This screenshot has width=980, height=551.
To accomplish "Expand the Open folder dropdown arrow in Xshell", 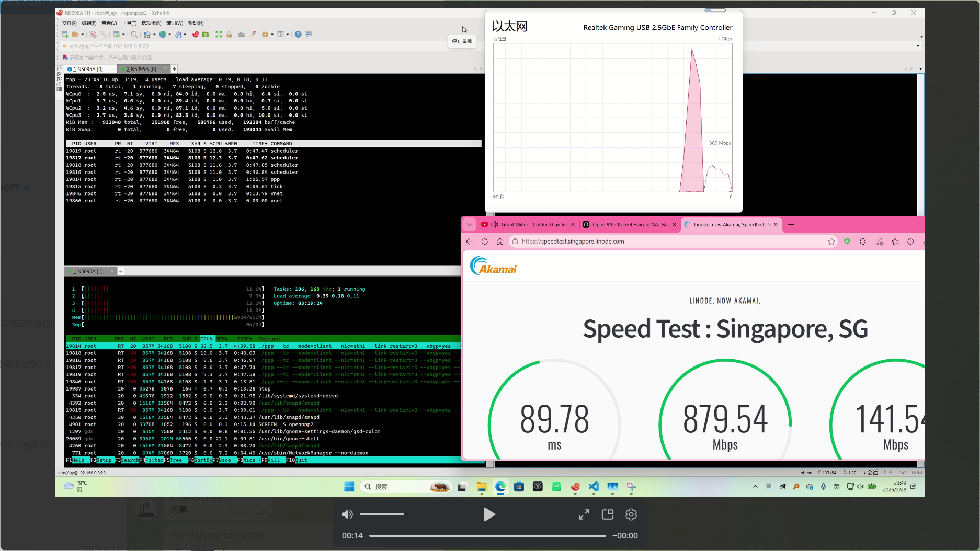I will tap(83, 35).
